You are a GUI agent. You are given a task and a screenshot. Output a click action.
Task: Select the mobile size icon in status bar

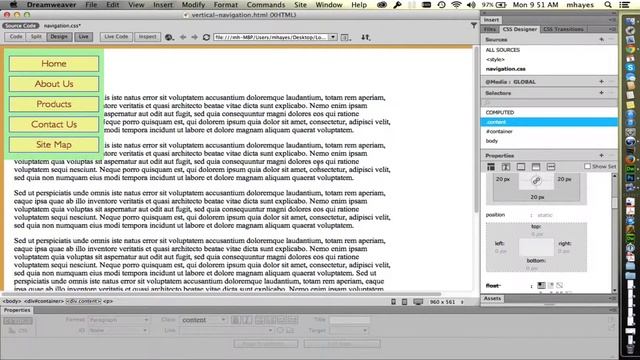pyautogui.click(x=393, y=302)
